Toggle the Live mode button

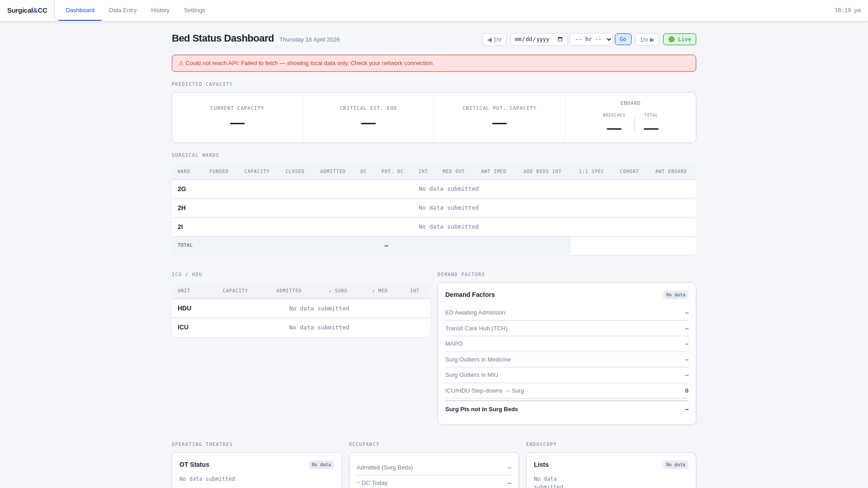point(679,40)
